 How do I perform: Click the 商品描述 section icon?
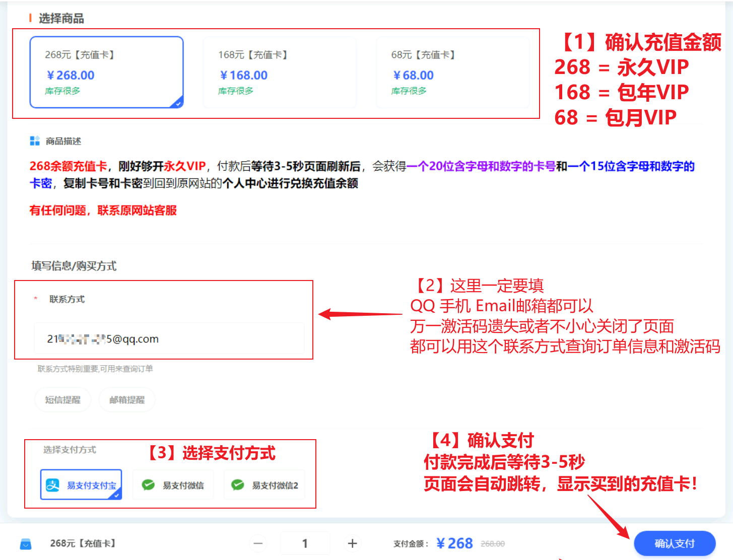coord(35,141)
